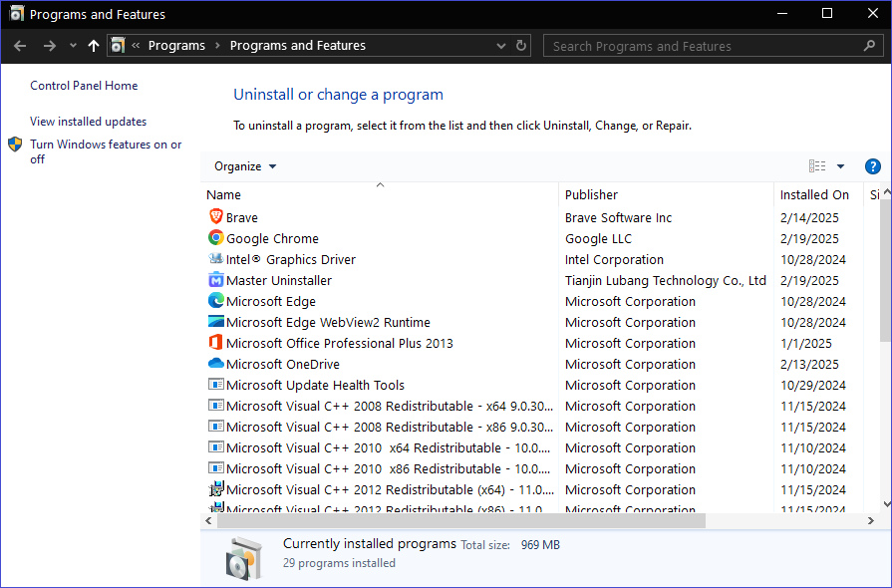Click the 29 programs installed text
Image resolution: width=892 pixels, height=588 pixels.
(x=339, y=563)
